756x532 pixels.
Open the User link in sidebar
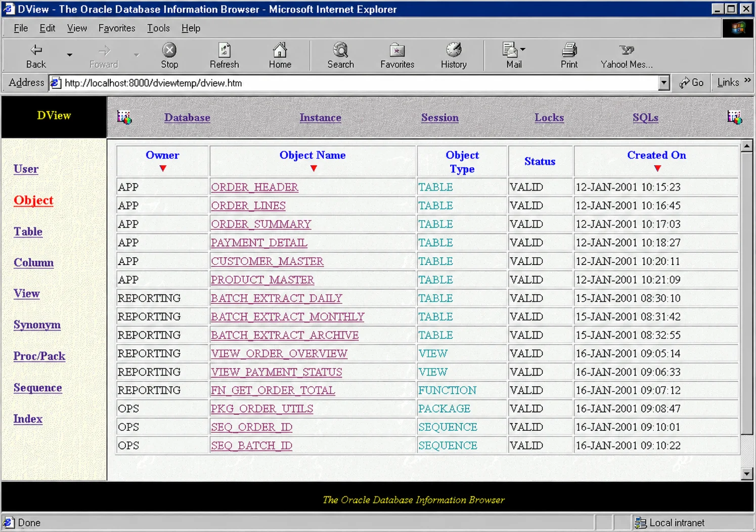coord(26,169)
